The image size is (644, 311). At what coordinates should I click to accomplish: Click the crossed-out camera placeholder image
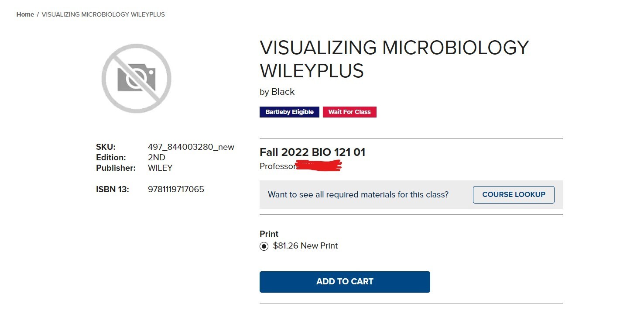137,78
